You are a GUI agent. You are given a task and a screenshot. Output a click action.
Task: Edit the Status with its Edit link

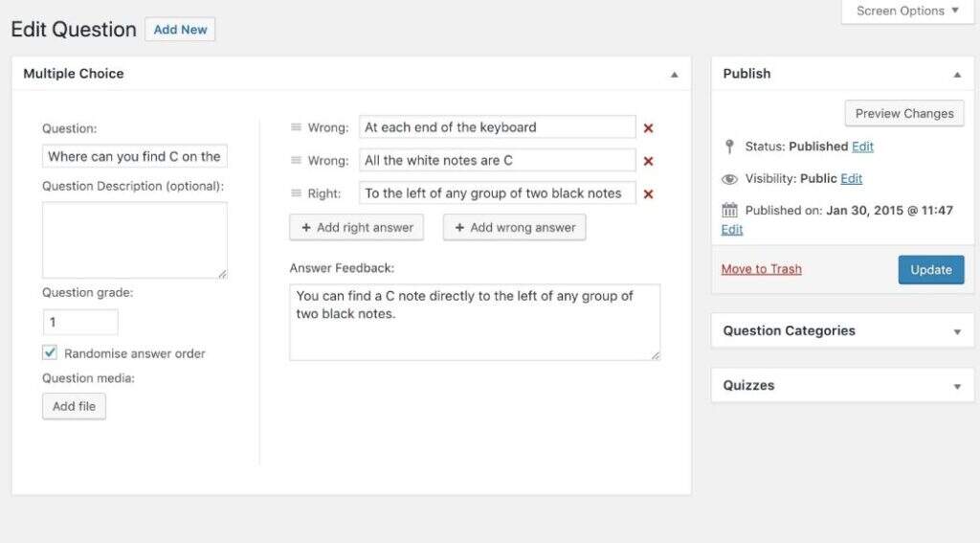(x=862, y=147)
